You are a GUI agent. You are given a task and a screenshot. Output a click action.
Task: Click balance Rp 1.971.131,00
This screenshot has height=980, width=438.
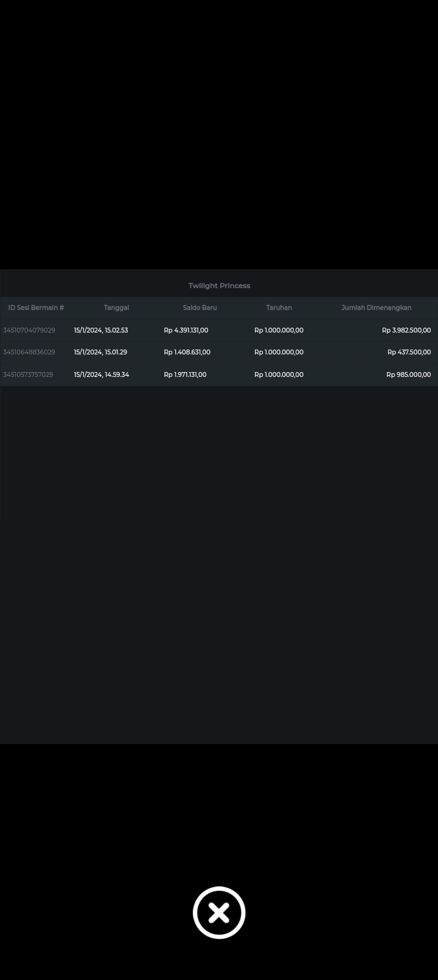tap(185, 374)
